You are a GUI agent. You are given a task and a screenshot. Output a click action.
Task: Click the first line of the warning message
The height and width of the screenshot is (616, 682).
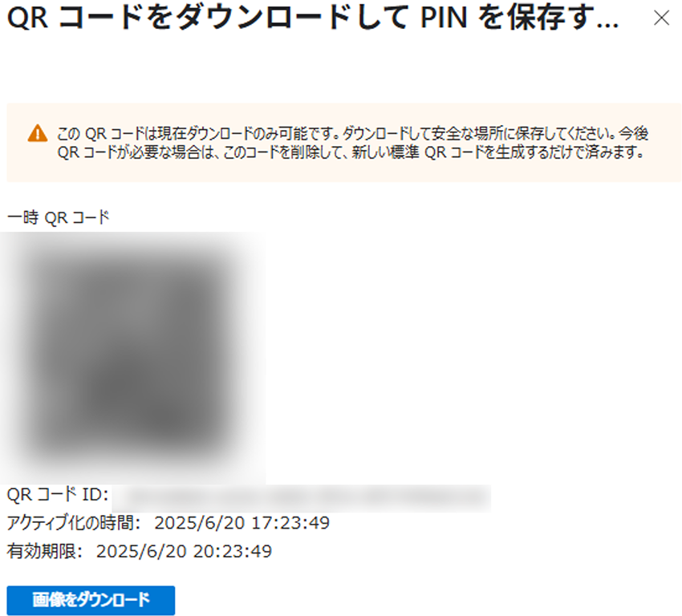tap(353, 133)
